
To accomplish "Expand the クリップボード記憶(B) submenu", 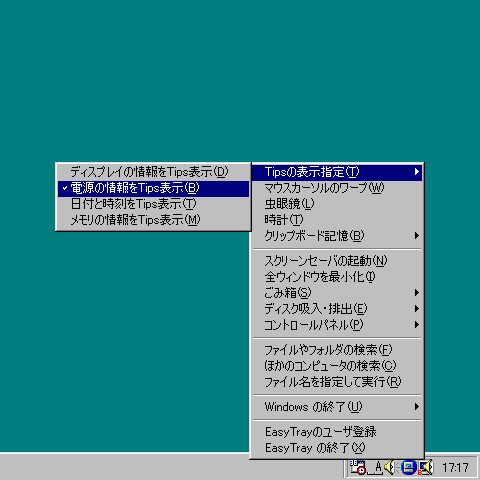I will 337,236.
